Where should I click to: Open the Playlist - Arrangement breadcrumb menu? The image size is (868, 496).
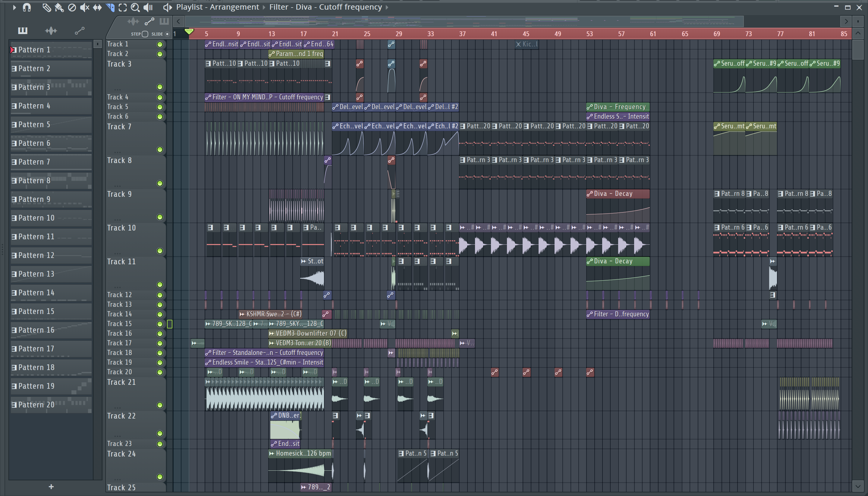pyautogui.click(x=217, y=7)
